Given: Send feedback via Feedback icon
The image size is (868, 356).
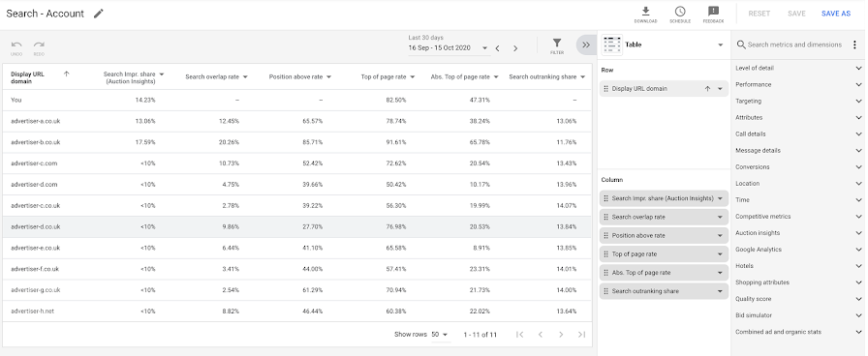Looking at the screenshot, I should click(713, 15).
